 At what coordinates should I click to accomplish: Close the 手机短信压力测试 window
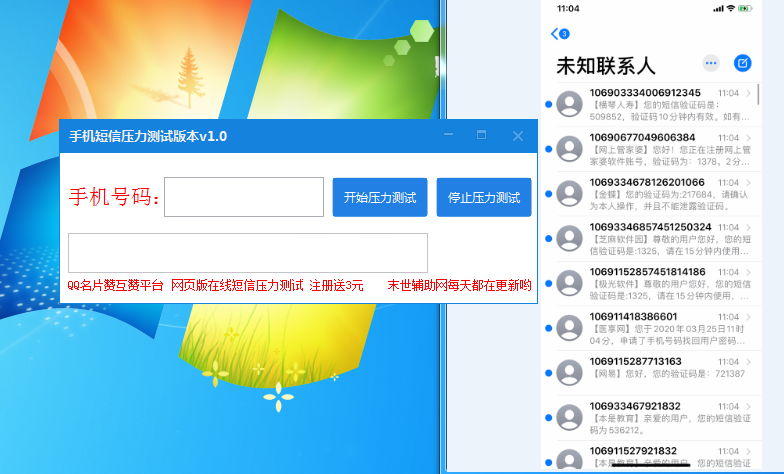pyautogui.click(x=518, y=136)
